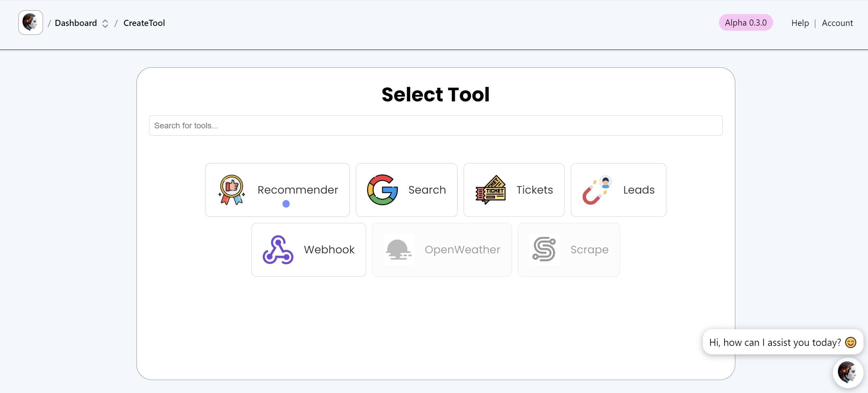Click the Tickets ticket stub icon
The height and width of the screenshot is (393, 868).
491,190
